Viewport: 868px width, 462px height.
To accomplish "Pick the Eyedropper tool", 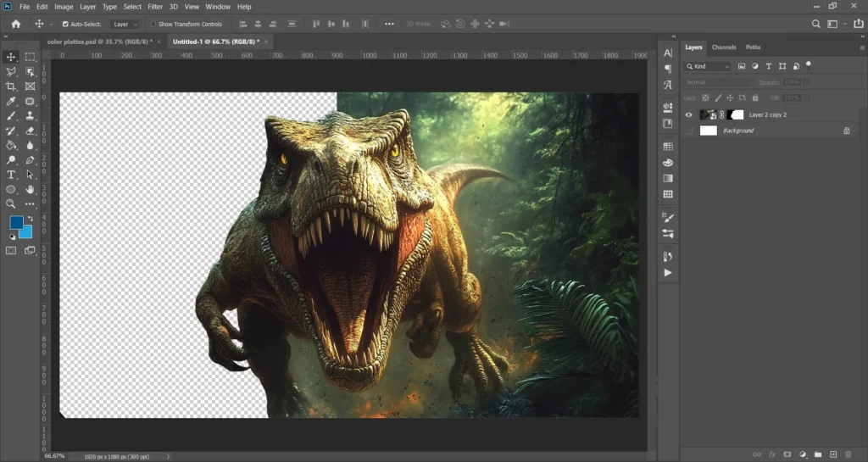I will (10, 101).
